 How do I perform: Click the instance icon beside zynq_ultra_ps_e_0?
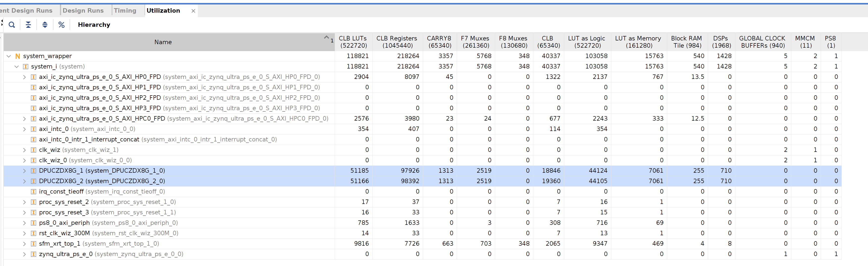point(33,254)
